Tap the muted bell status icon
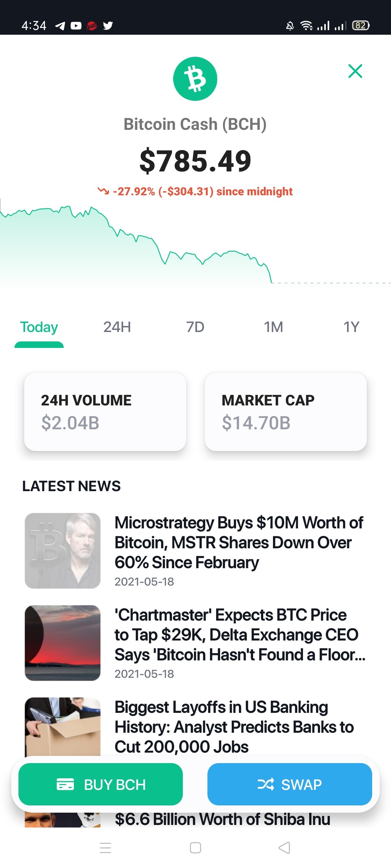The height and width of the screenshot is (868, 391). click(x=290, y=26)
